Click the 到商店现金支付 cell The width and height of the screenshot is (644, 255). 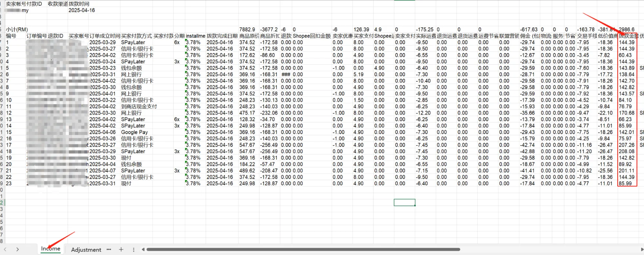(x=139, y=106)
